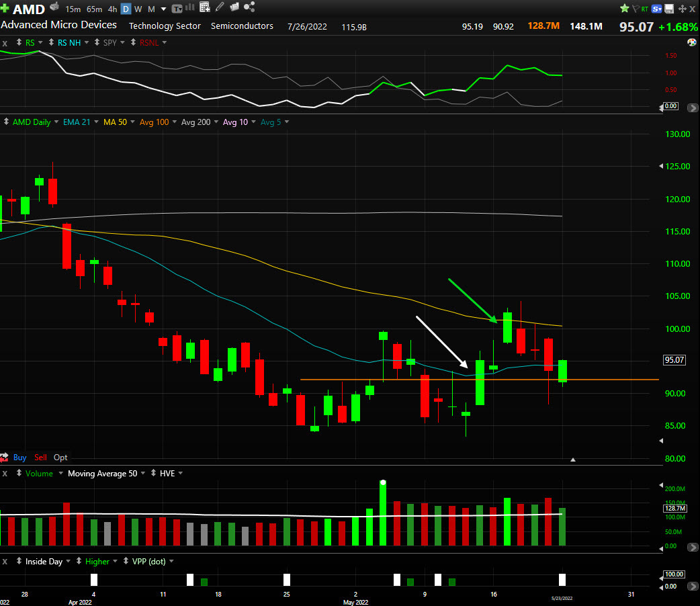Click the Buy button
This screenshot has height=606, width=700.
tap(19, 458)
